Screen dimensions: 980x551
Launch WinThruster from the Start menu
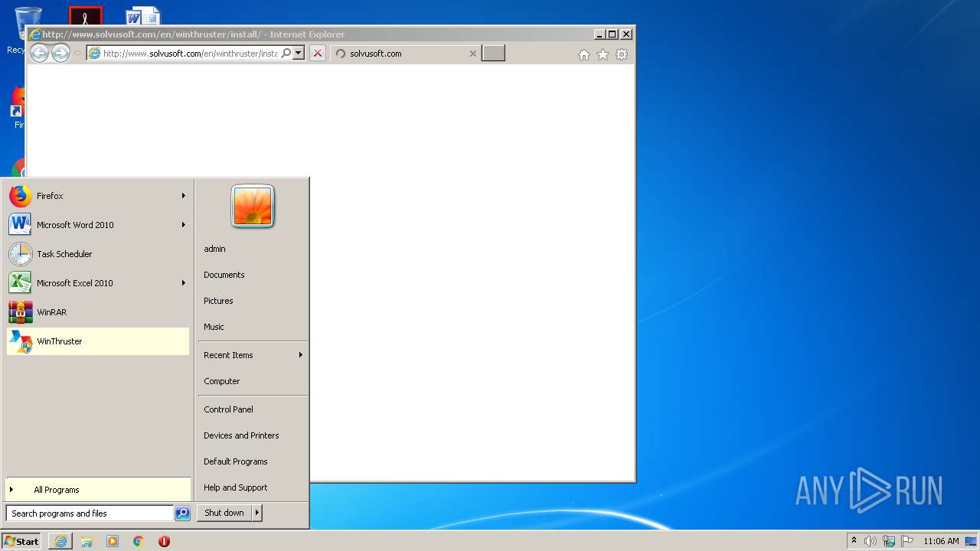97,341
